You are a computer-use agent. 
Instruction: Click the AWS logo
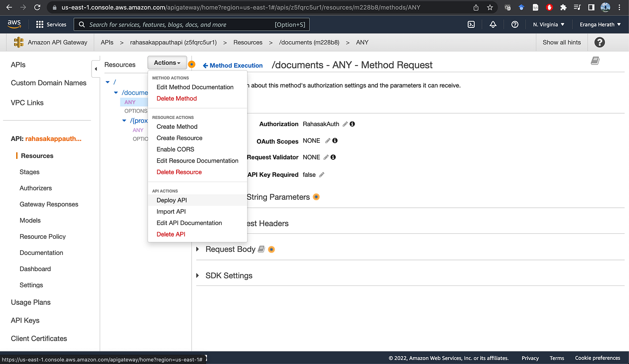(14, 24)
